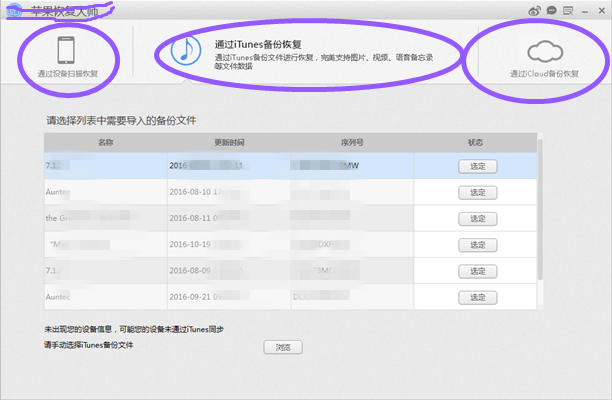Click 选定 for 2016-08-09 backup row
This screenshot has height=400, width=612.
click(477, 271)
